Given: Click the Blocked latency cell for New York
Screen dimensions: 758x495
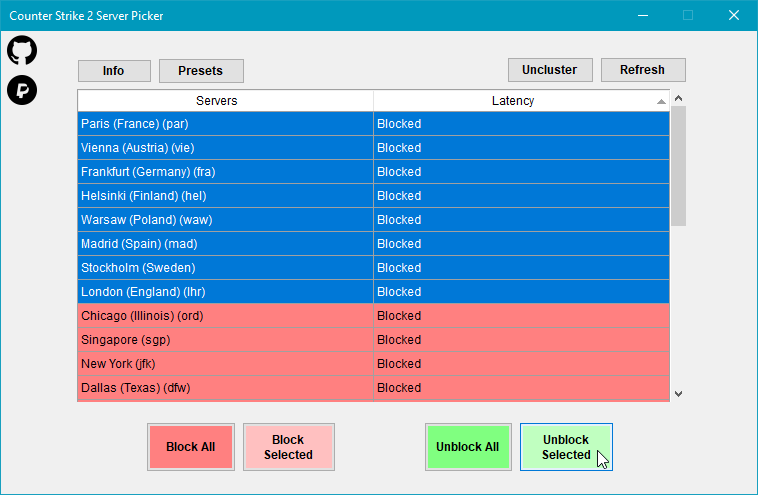Looking at the screenshot, I should pos(521,364).
